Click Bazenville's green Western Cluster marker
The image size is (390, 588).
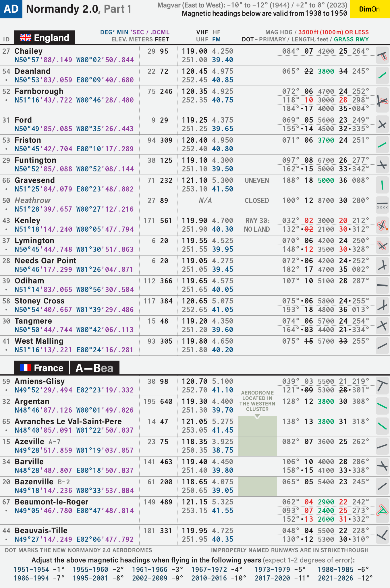click(x=258, y=486)
